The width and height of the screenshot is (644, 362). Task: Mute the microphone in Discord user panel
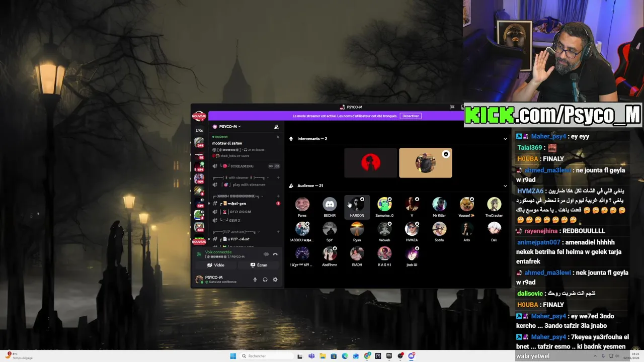pos(255,280)
